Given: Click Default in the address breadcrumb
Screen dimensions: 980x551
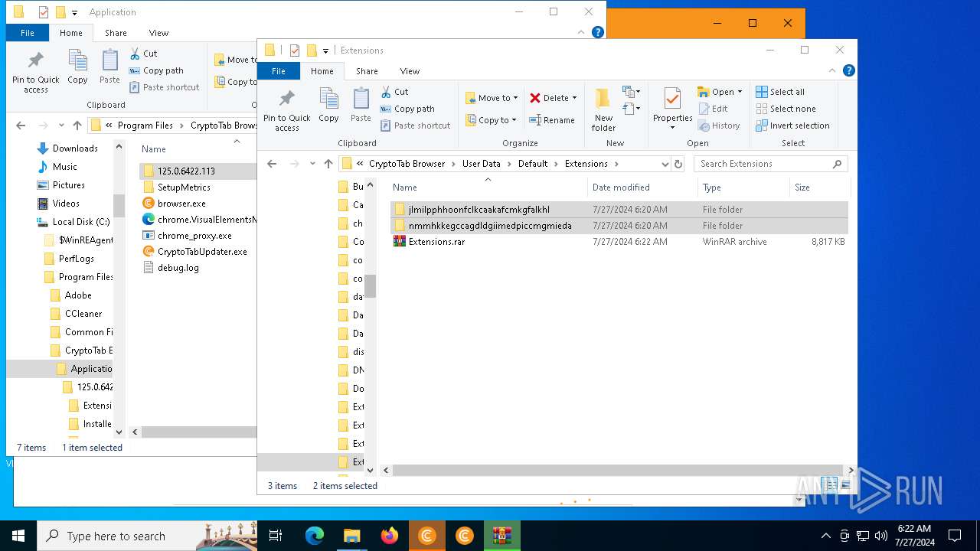Looking at the screenshot, I should coord(532,164).
